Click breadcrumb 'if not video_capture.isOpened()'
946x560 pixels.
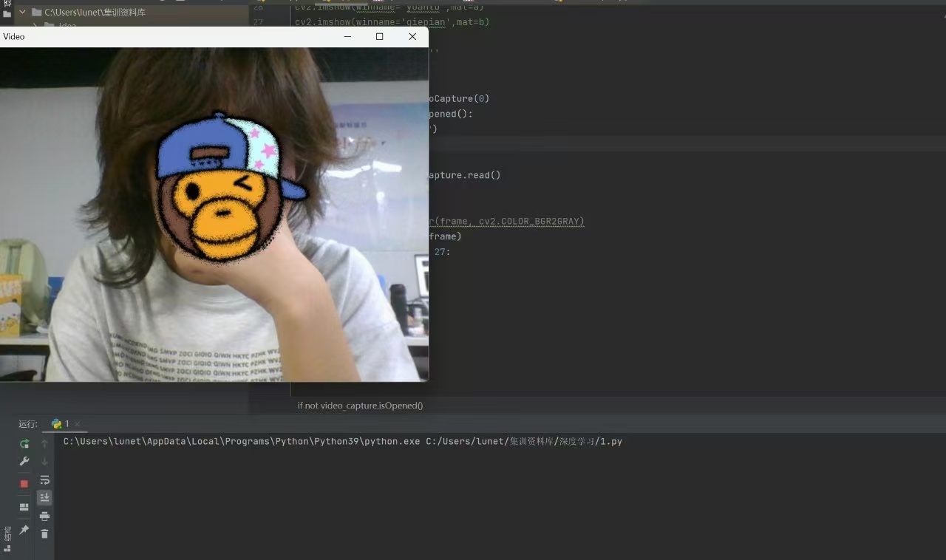[360, 406]
